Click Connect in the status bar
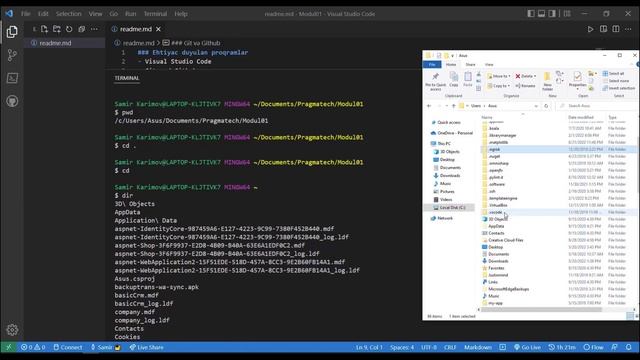 (x=68, y=347)
